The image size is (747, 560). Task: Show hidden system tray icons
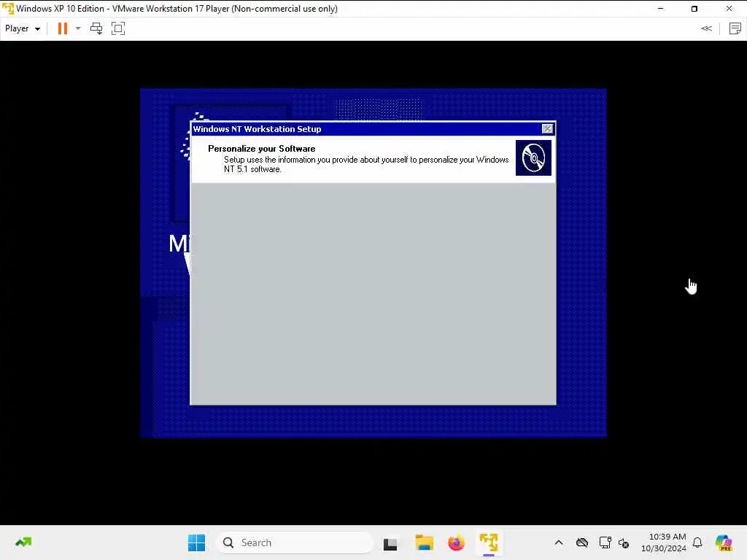click(559, 542)
